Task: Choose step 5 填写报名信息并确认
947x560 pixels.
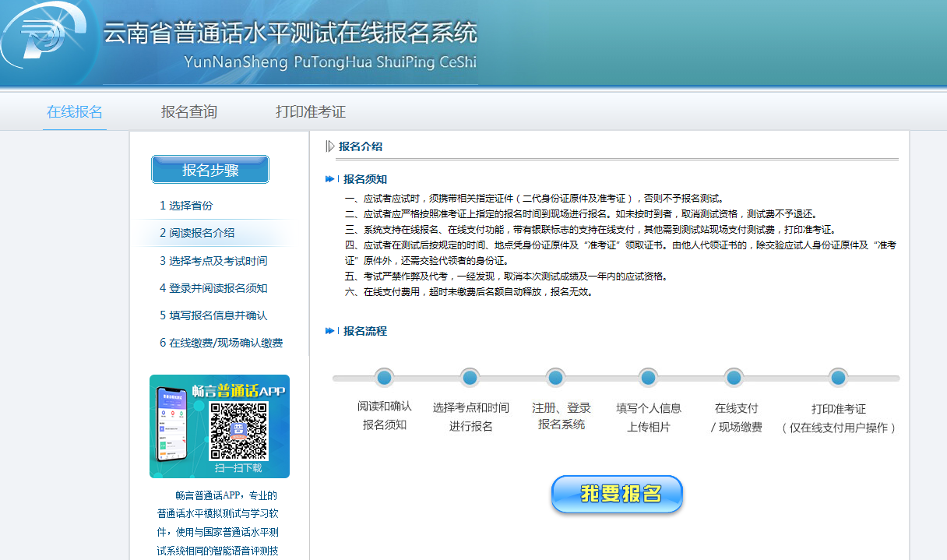Action: (x=213, y=315)
